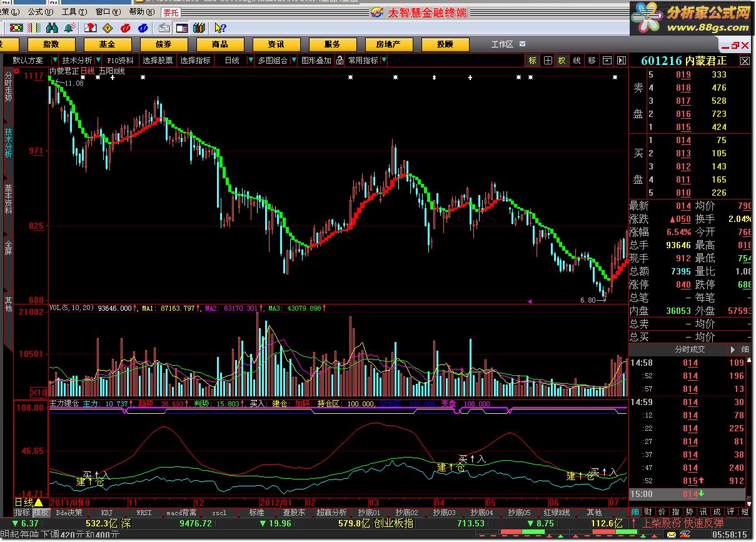The width and height of the screenshot is (756, 542).
Task: Click the 上柴股份 快速反弹 news ticker
Action: (683, 523)
